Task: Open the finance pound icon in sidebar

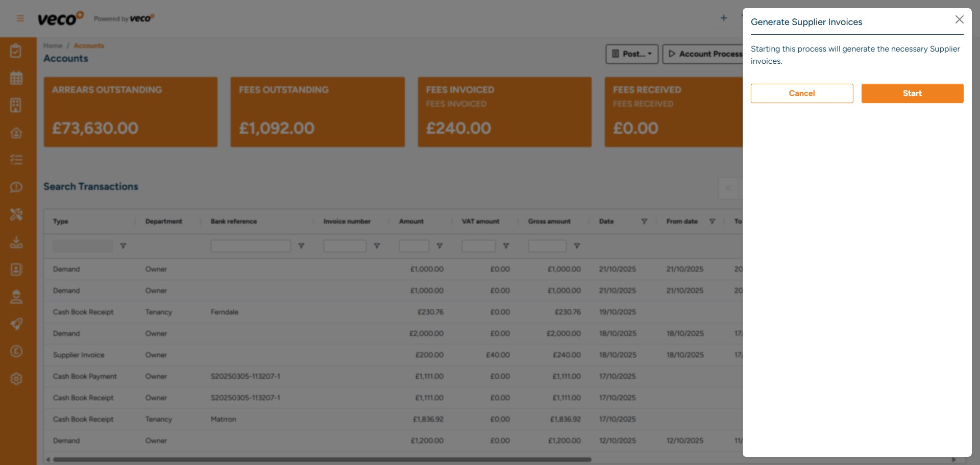Action: click(x=17, y=351)
